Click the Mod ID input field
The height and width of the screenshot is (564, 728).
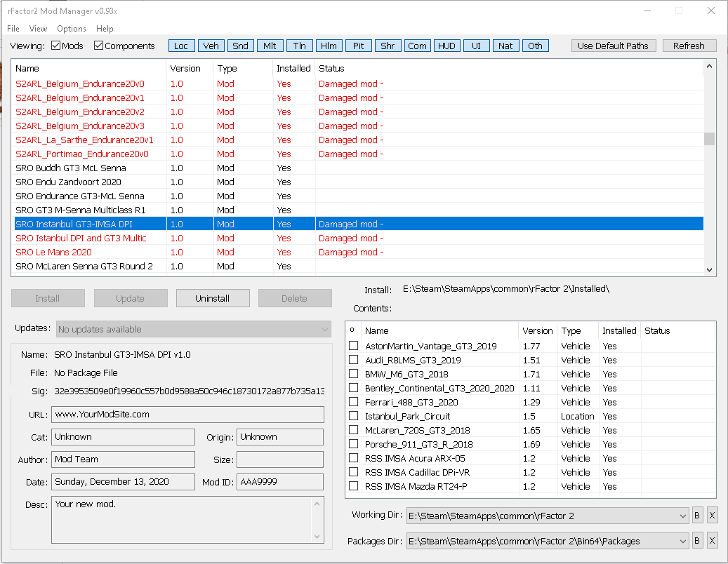280,481
